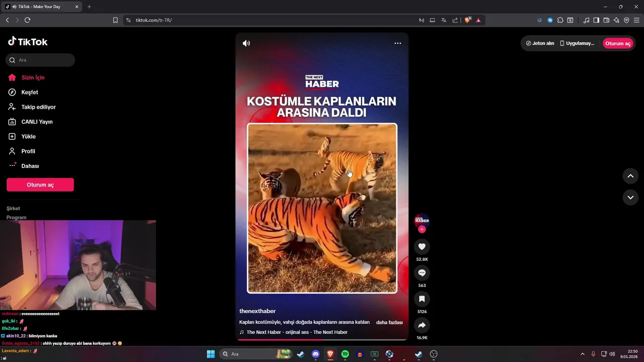The width and height of the screenshot is (644, 362).
Task: Go back in the browser
Action: pos(7,20)
